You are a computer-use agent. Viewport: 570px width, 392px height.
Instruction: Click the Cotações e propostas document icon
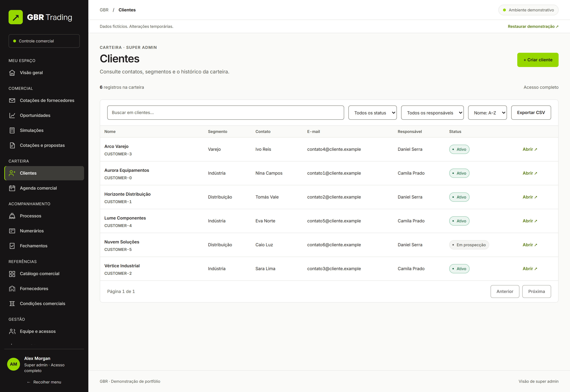[12, 145]
